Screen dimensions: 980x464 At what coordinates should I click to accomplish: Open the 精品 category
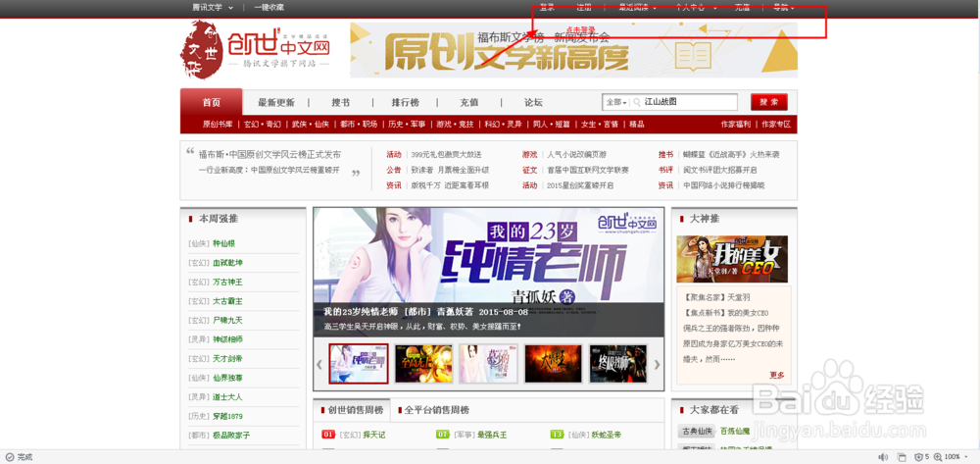(x=636, y=124)
